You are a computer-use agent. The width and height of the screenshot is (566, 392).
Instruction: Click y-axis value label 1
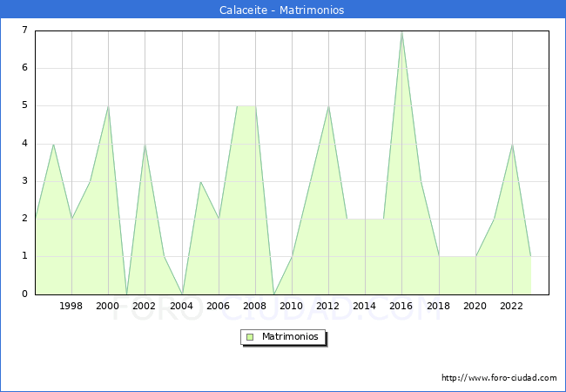(x=24, y=256)
